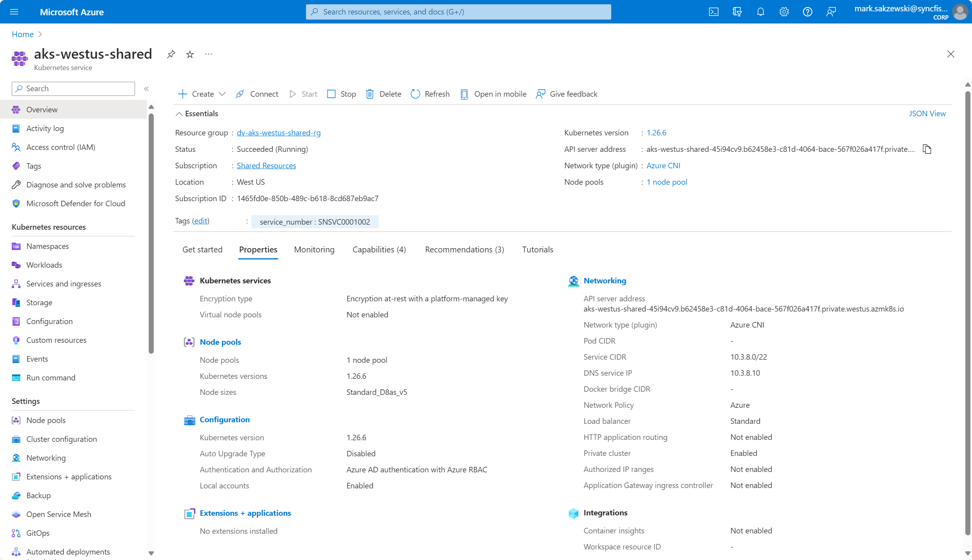Open Backup in Settings menu
This screenshot has height=560, width=972.
pyautogui.click(x=74, y=495)
